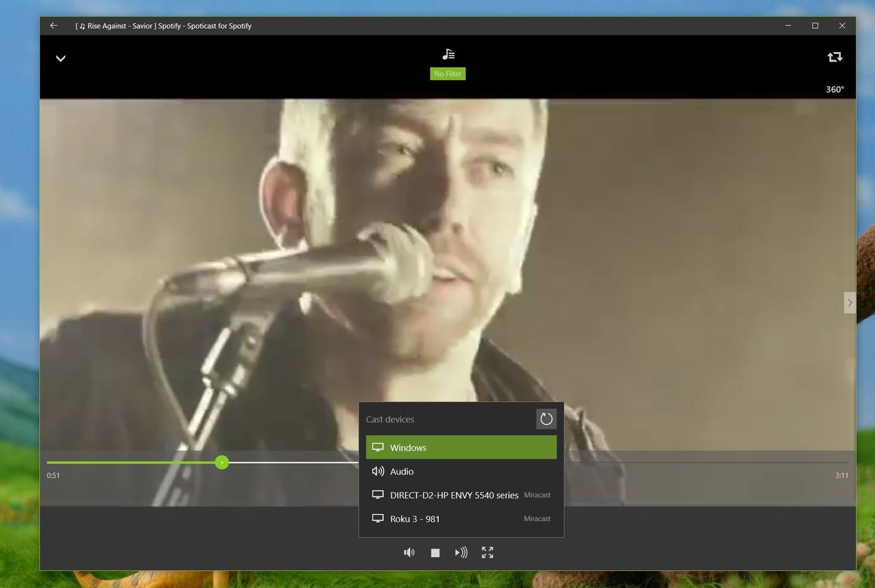Cast to DIRECT-D2-HP ENVY 5540 series
Viewport: 875px width, 588px height.
coord(461,495)
